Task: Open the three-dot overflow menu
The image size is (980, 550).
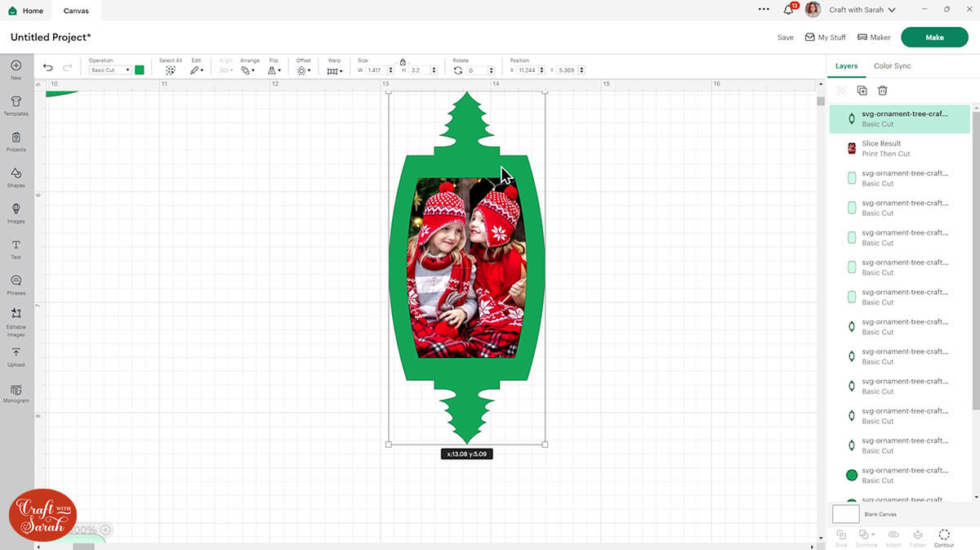Action: (764, 10)
